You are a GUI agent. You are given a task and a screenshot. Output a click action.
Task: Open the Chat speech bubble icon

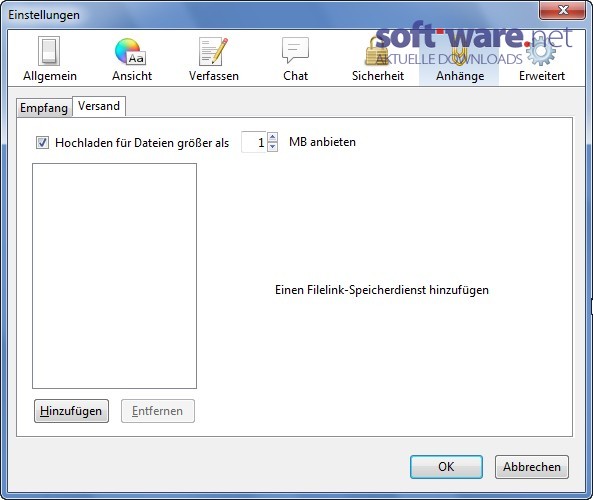click(x=295, y=50)
